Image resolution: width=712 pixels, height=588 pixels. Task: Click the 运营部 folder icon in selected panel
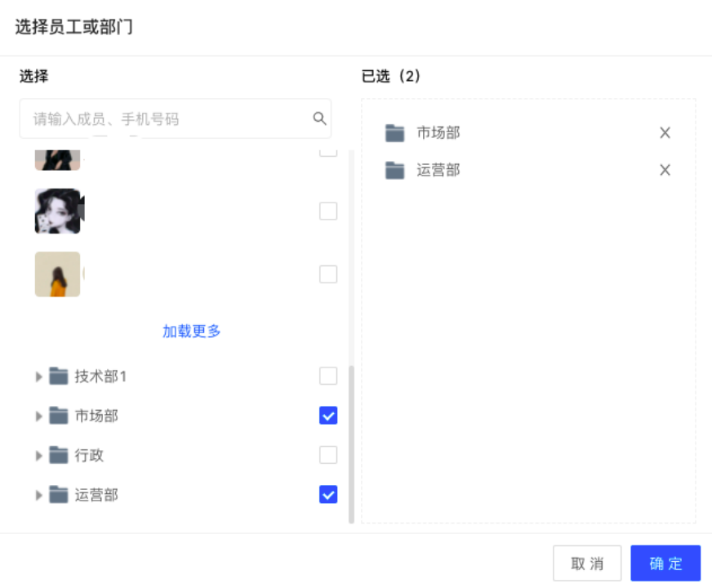click(x=395, y=170)
